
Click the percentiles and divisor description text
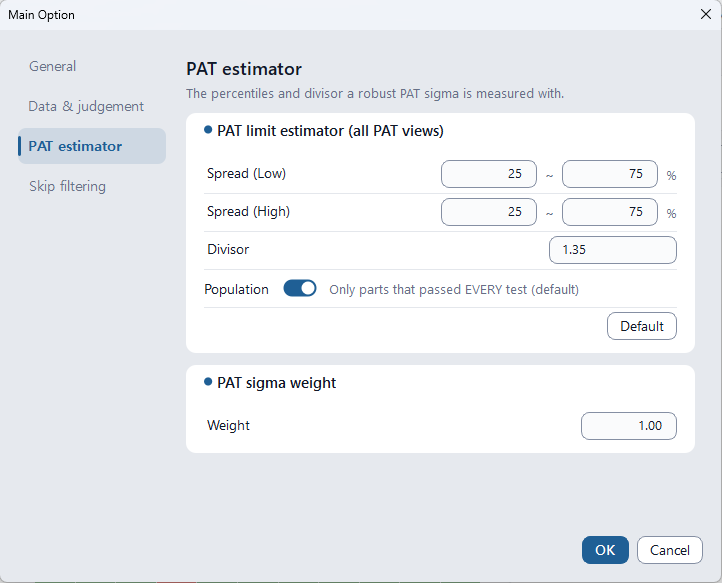pos(375,93)
